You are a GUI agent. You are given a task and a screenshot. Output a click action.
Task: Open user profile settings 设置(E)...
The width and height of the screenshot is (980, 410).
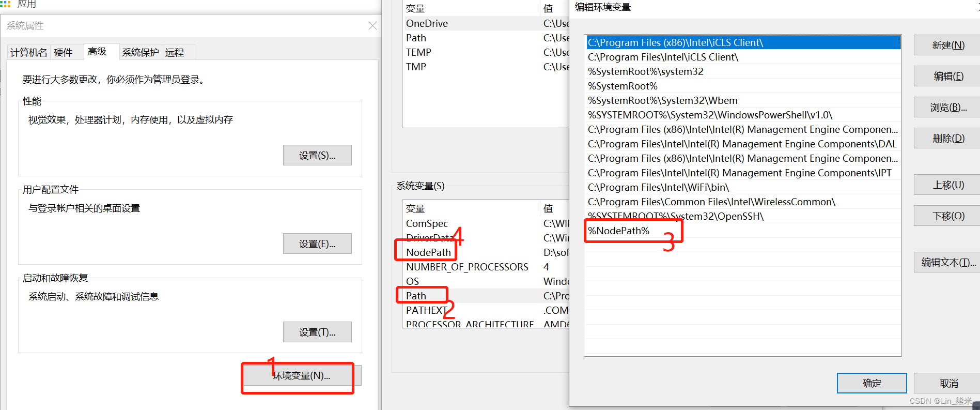(x=317, y=244)
